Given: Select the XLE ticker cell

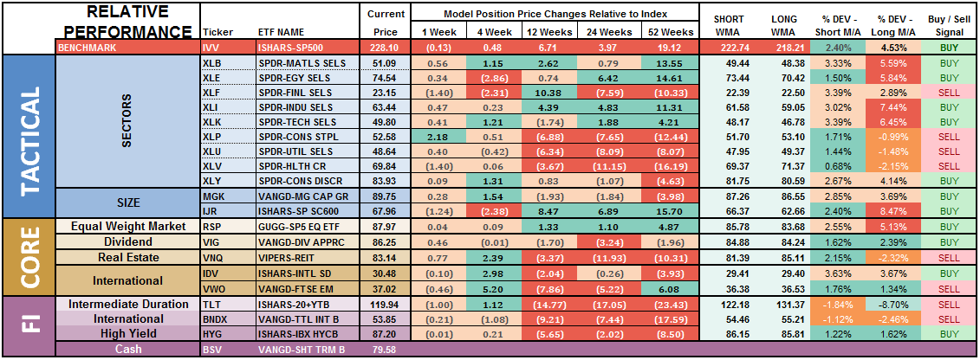Looking at the screenshot, I should point(215,76).
